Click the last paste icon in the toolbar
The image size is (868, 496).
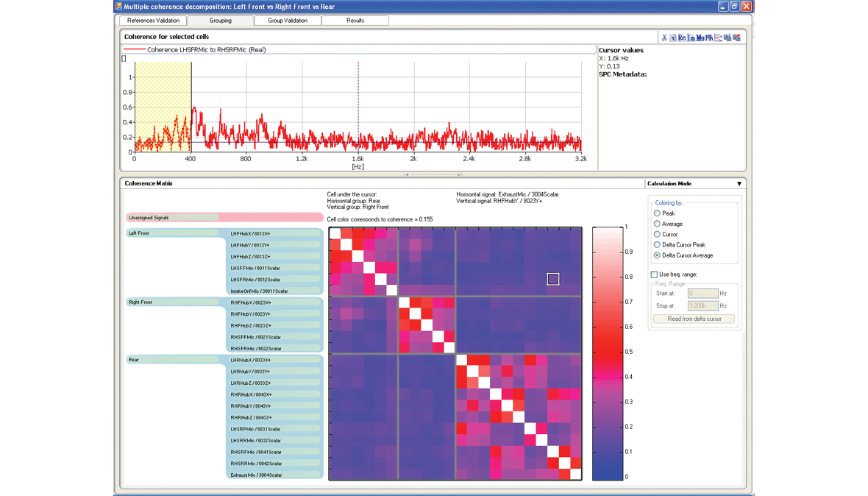pyautogui.click(x=736, y=36)
